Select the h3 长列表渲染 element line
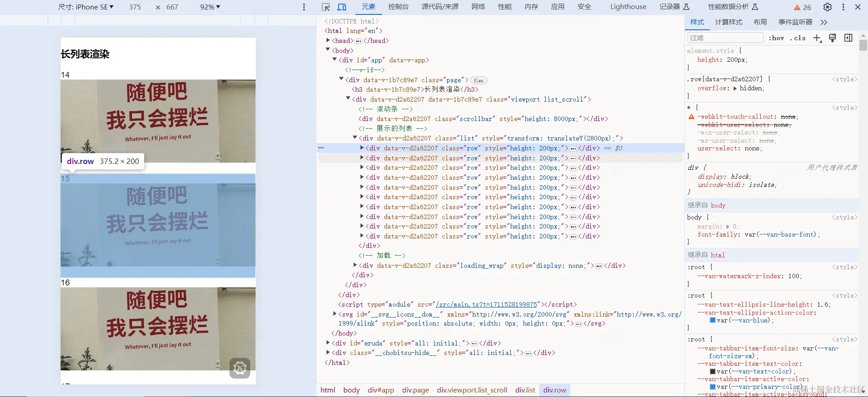868x397 pixels. pyautogui.click(x=415, y=89)
